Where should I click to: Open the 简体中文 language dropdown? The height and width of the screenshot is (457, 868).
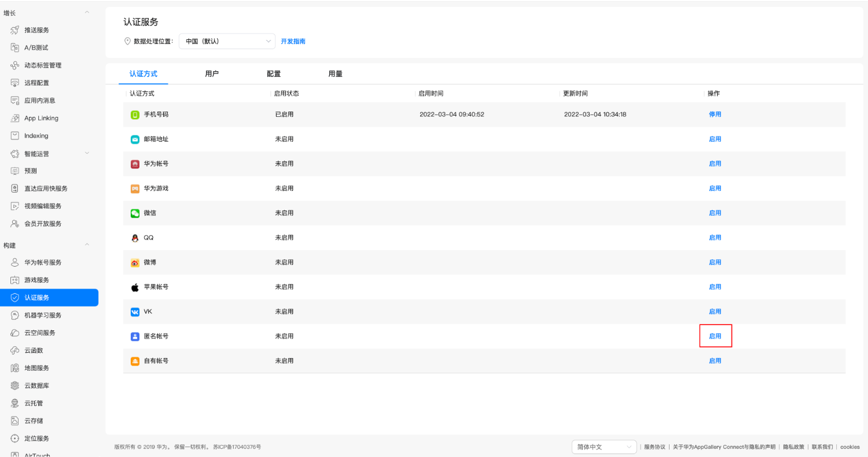tap(604, 447)
